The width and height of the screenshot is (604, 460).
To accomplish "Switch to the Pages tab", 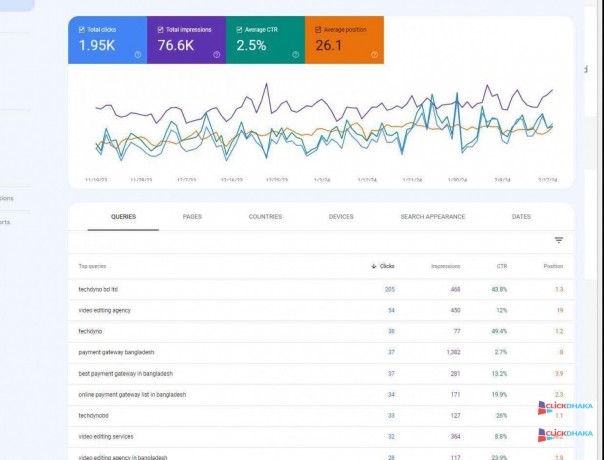I will pyautogui.click(x=192, y=217).
